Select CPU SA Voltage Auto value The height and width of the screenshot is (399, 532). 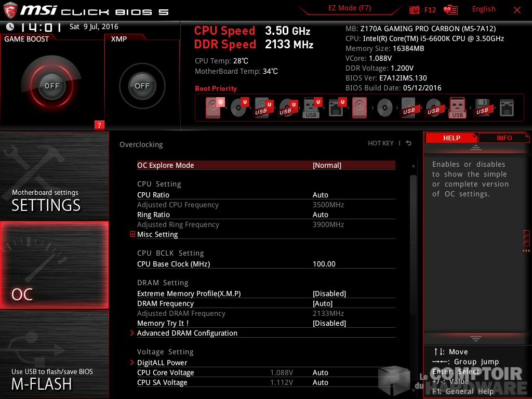click(320, 382)
